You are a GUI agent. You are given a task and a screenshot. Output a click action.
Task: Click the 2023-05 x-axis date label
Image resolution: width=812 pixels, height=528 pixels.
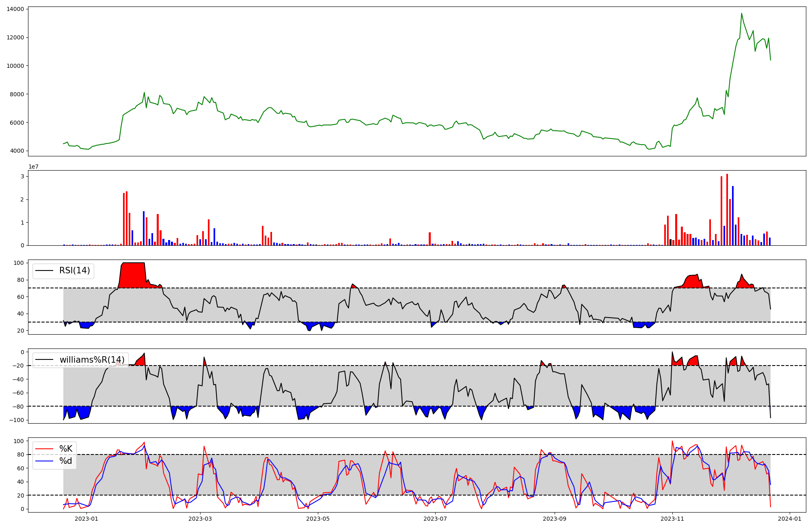pyautogui.click(x=318, y=519)
